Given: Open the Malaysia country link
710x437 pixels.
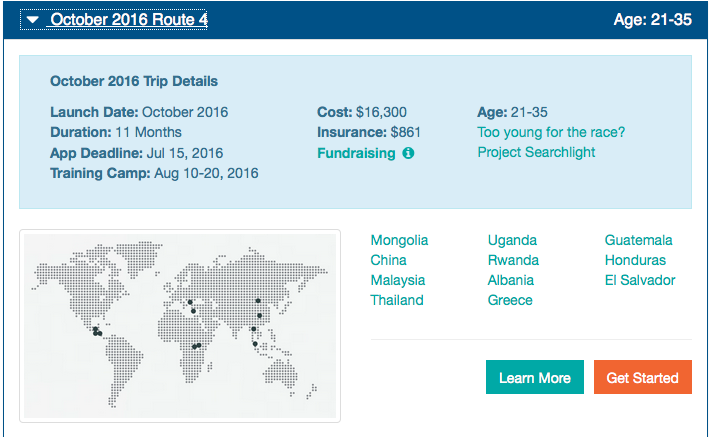Looking at the screenshot, I should 397,280.
